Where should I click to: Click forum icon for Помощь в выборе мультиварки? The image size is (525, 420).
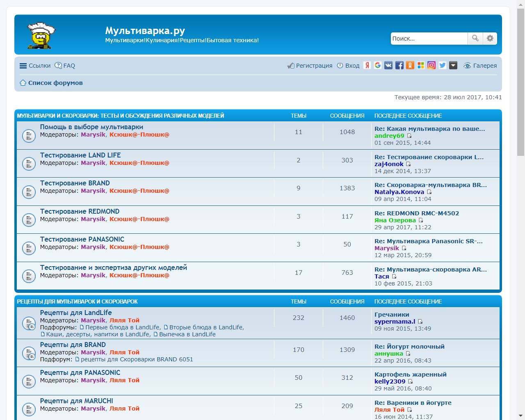29,135
